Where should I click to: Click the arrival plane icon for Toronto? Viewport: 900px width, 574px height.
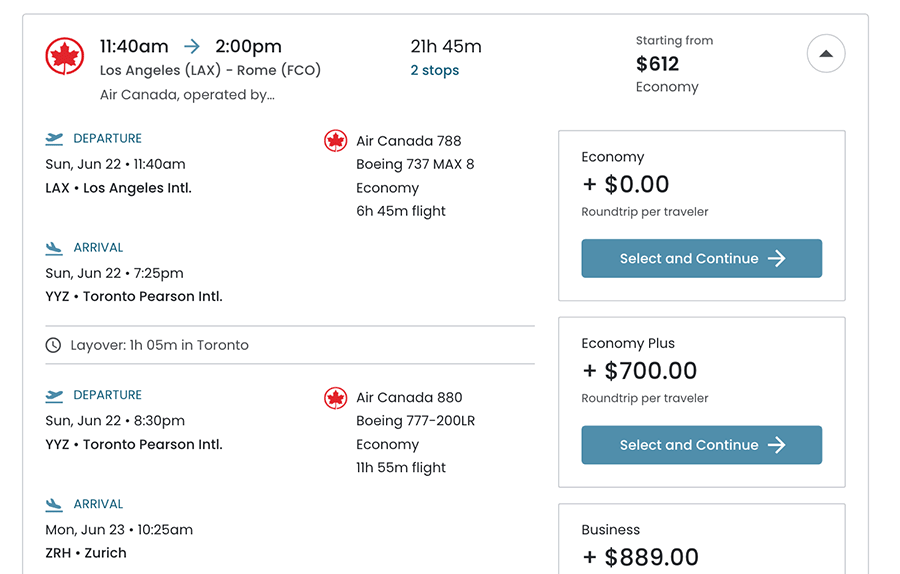55,248
